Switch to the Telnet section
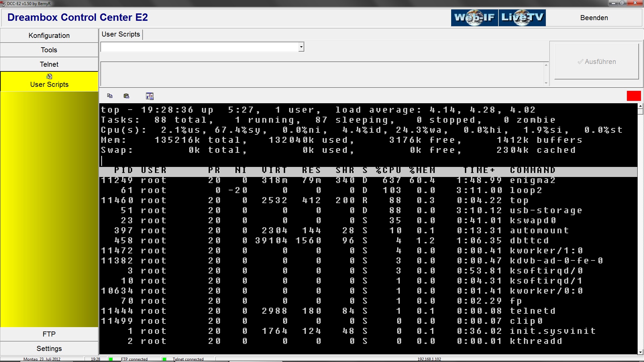The width and height of the screenshot is (644, 362). pos(49,64)
